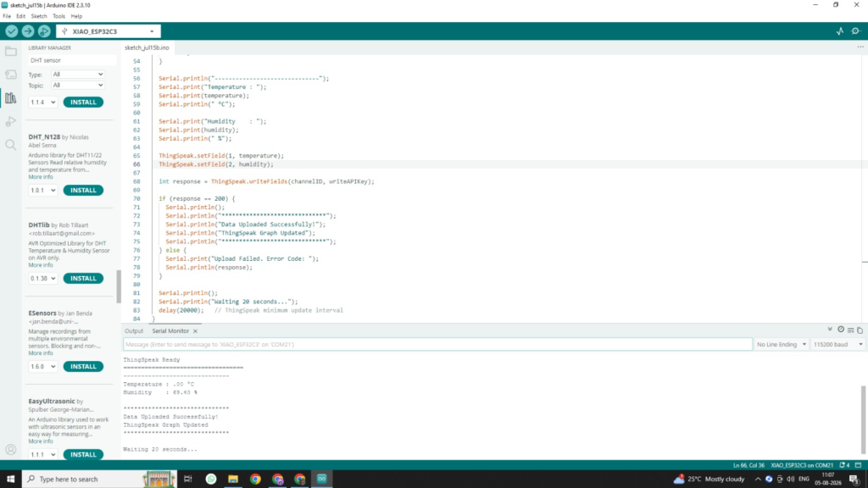Screen dimensions: 868x488
Task: Install the DHT_N128 library
Action: 83,191
